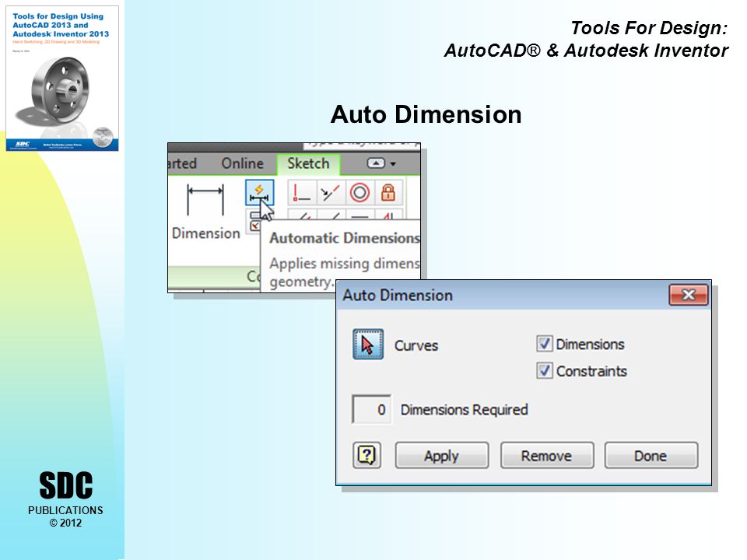Switch to the Online ribbon tab
Image resolution: width=747 pixels, height=560 pixels.
[x=243, y=163]
